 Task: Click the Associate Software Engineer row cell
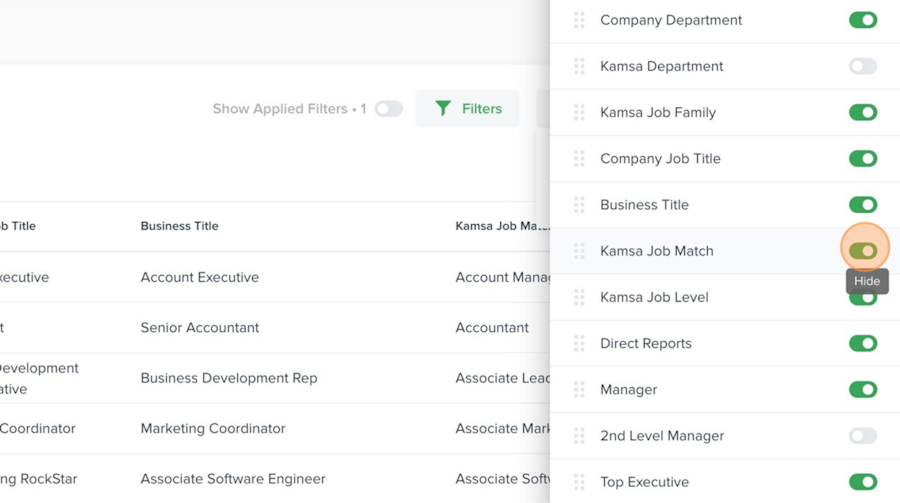(x=233, y=478)
